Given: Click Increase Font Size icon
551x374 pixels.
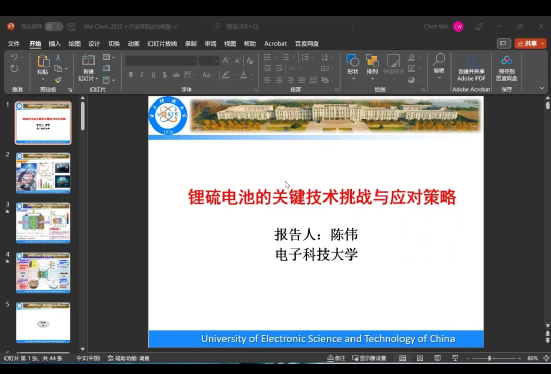Looking at the screenshot, I should click(x=226, y=61).
